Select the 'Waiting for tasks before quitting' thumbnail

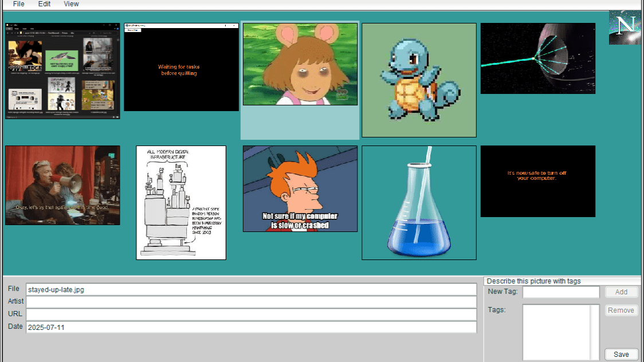181,67
